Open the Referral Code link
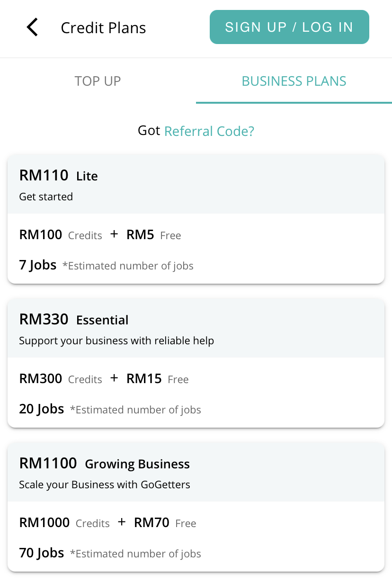 (x=209, y=131)
